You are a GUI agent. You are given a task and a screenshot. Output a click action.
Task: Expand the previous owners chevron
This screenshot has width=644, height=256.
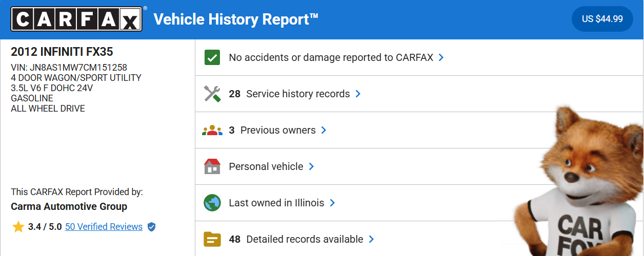[x=324, y=130]
